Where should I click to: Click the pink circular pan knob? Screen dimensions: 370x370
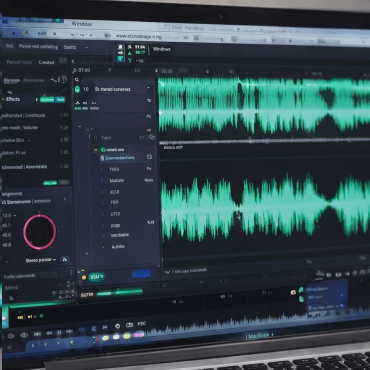[39, 232]
